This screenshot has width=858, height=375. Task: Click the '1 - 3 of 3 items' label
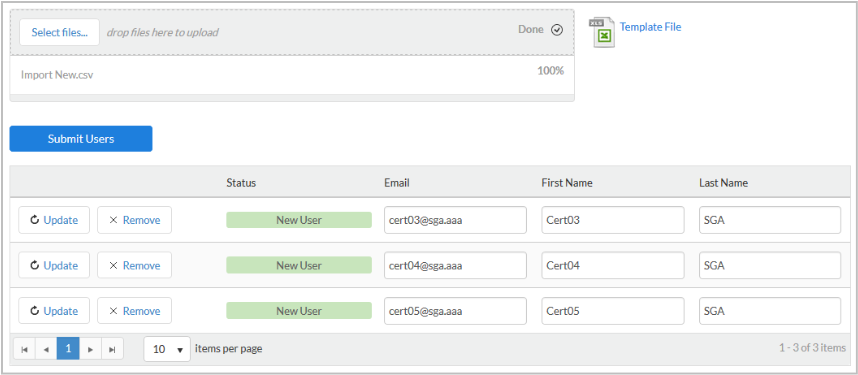(813, 348)
